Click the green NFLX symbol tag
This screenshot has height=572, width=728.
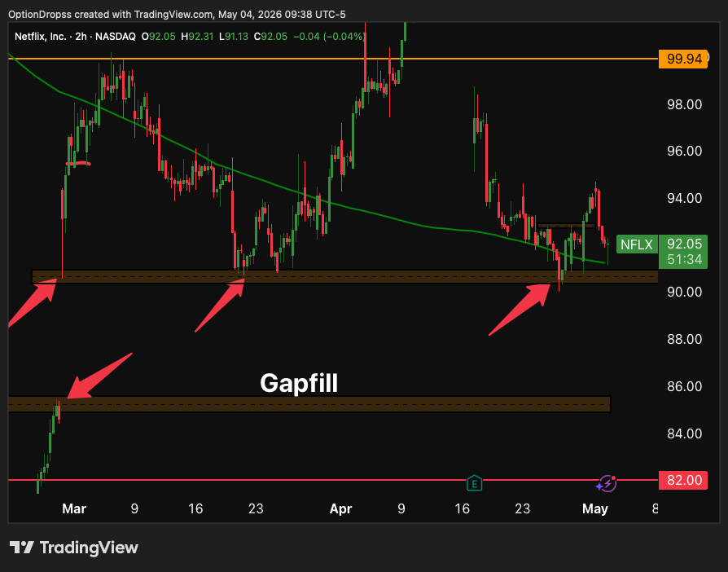(x=637, y=244)
